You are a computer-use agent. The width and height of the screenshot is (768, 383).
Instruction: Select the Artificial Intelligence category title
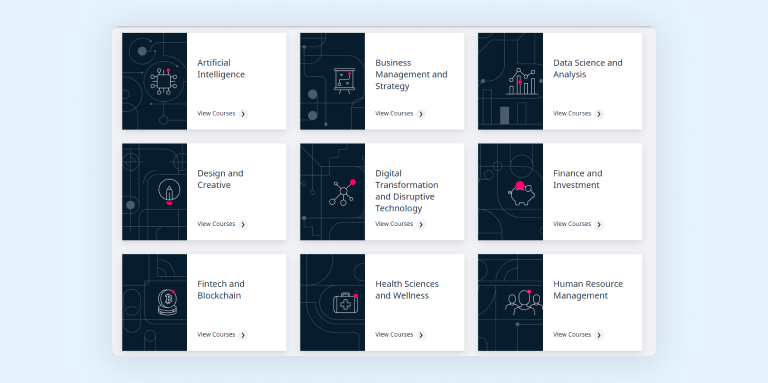click(x=221, y=69)
